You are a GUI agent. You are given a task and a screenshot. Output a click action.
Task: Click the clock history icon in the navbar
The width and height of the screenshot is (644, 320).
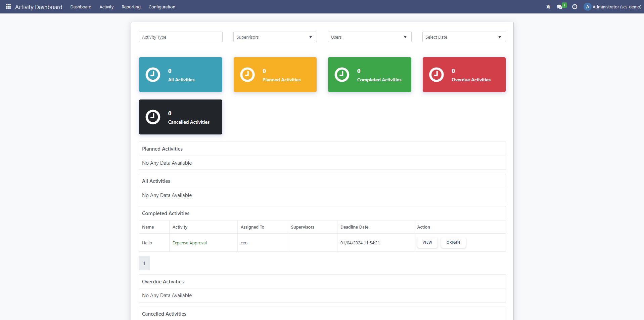574,6
